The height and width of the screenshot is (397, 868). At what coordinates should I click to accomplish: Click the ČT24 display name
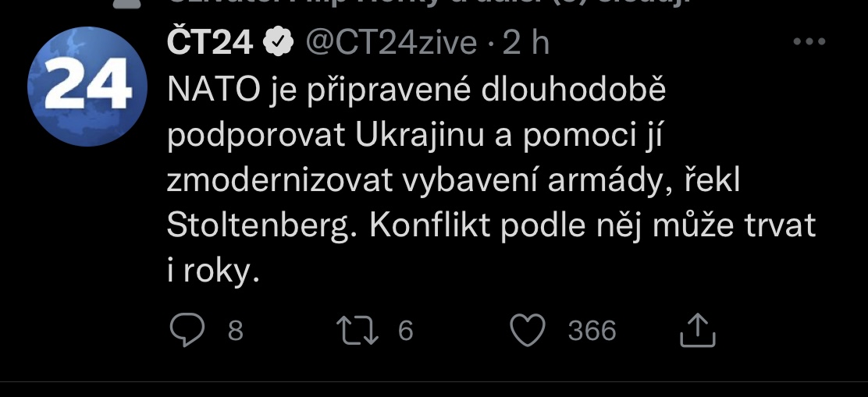[x=211, y=43]
